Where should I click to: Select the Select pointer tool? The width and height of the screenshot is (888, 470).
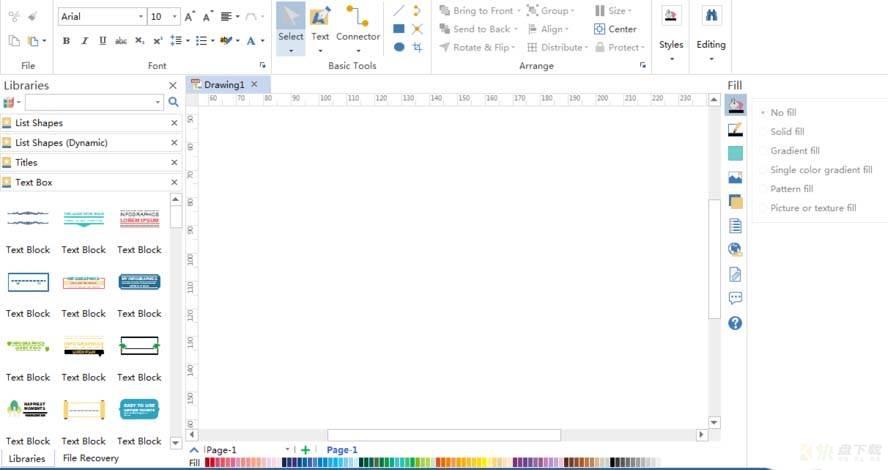291,28
